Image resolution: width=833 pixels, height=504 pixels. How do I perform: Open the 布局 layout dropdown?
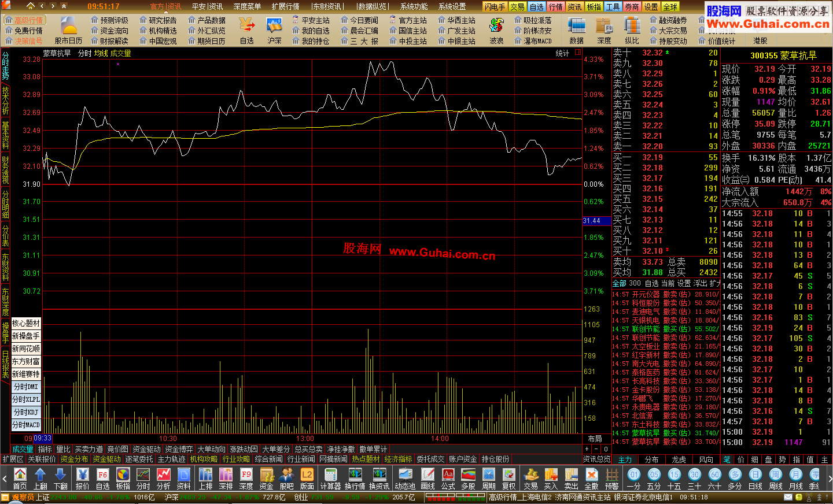coord(595,439)
